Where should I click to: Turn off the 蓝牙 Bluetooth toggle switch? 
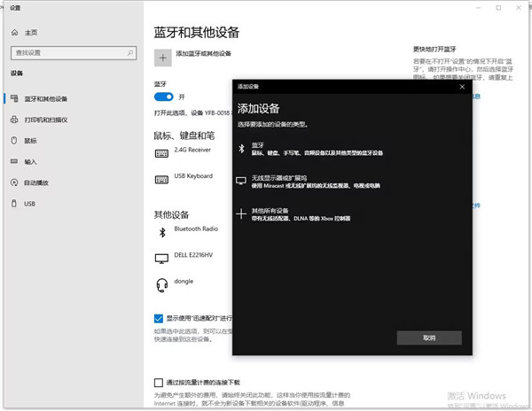pos(163,97)
